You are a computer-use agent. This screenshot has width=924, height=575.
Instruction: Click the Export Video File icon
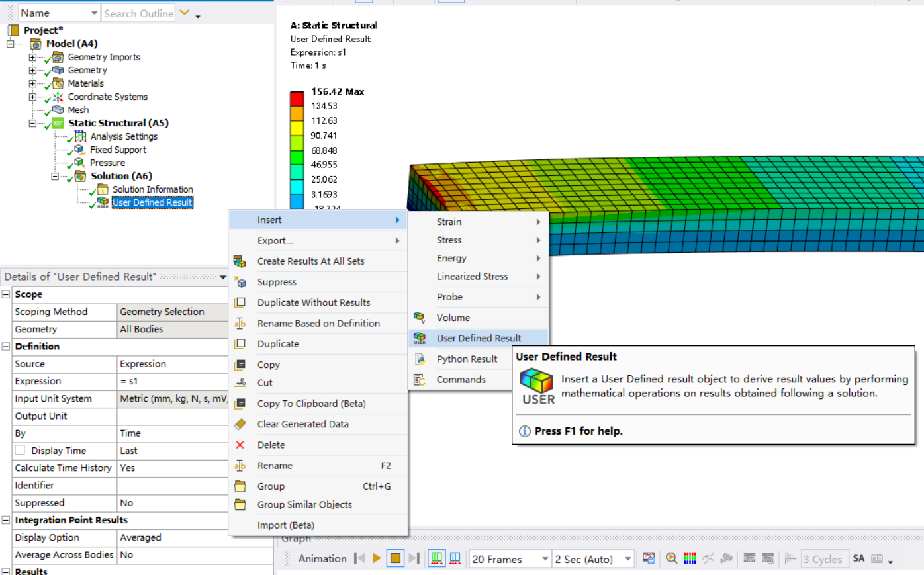tap(649, 558)
